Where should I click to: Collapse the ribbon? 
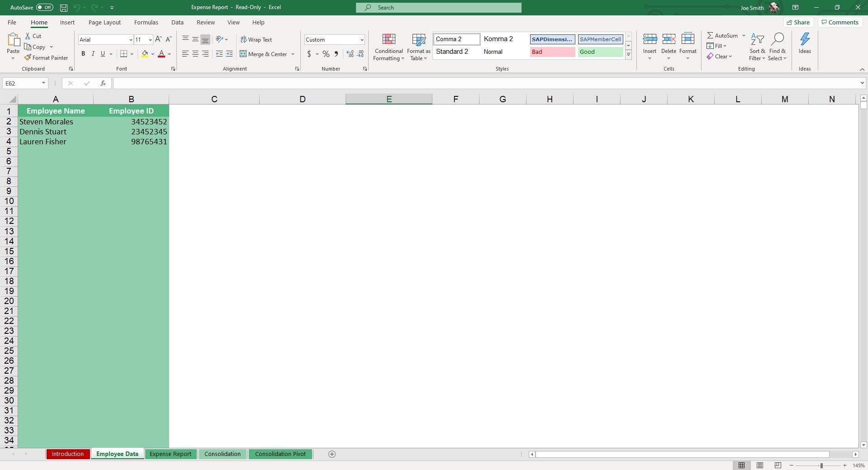(x=862, y=69)
